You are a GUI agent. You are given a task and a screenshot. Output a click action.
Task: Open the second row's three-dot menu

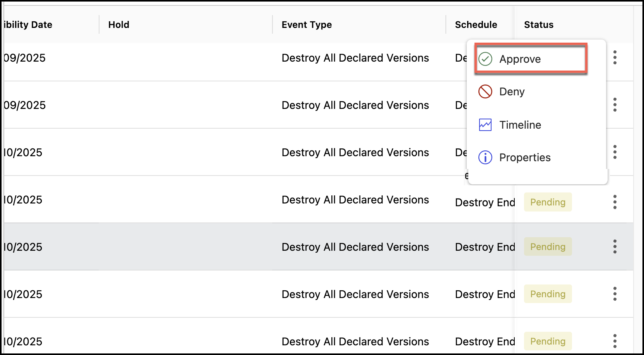click(x=615, y=105)
